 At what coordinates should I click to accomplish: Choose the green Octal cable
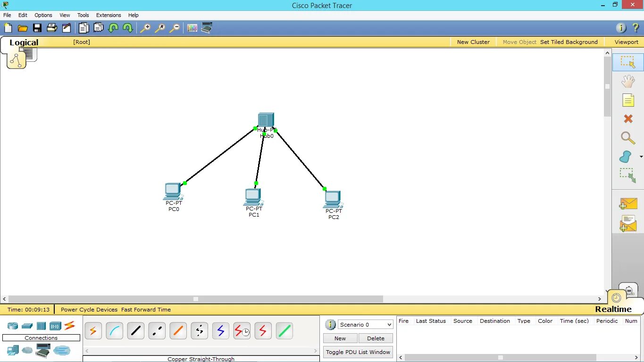coord(284,331)
